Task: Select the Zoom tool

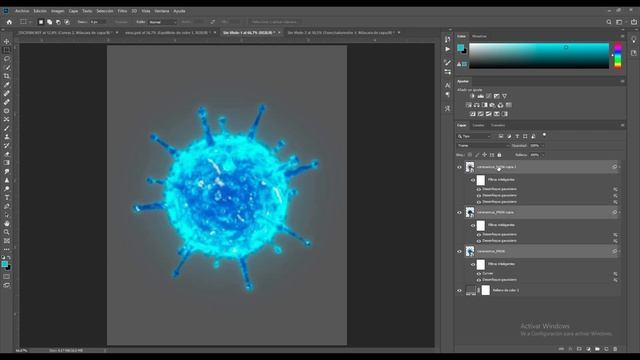Action: pyautogui.click(x=7, y=232)
